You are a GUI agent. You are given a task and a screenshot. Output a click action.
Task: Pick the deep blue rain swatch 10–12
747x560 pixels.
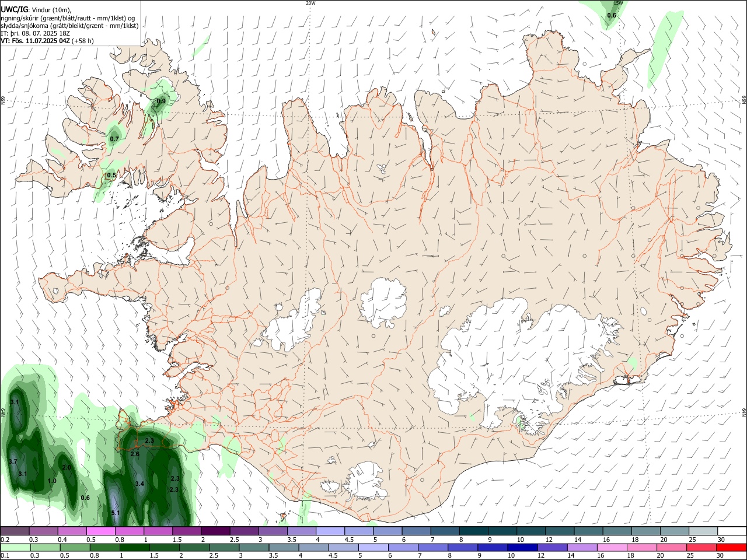(x=522, y=547)
